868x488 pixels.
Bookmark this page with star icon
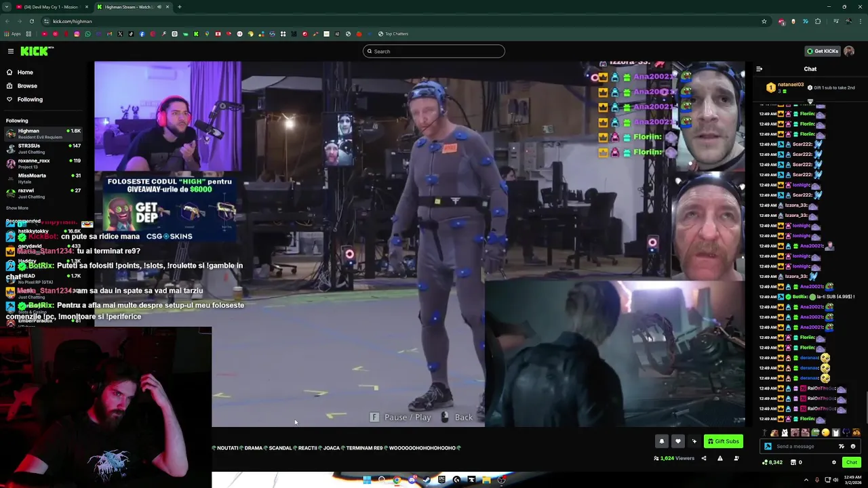[x=764, y=21]
